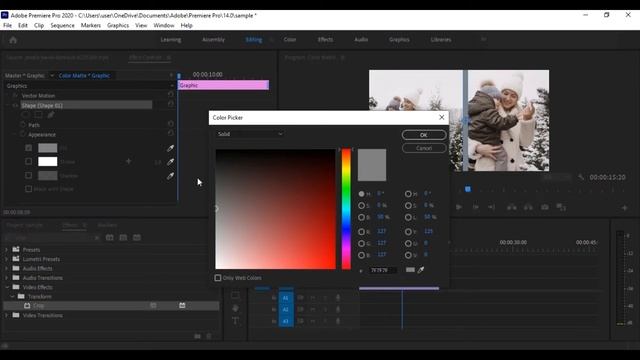The height and width of the screenshot is (360, 640).
Task: Open the Sequence menu
Action: click(62, 25)
